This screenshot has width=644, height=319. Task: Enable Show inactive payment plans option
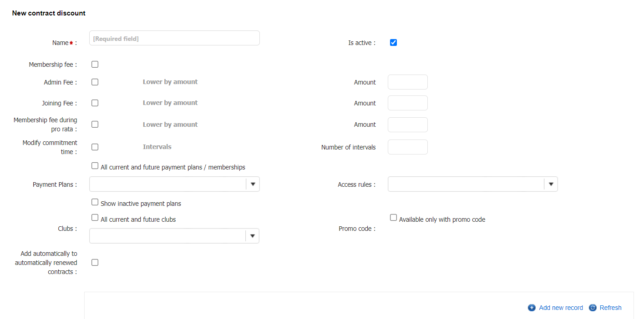click(x=95, y=202)
